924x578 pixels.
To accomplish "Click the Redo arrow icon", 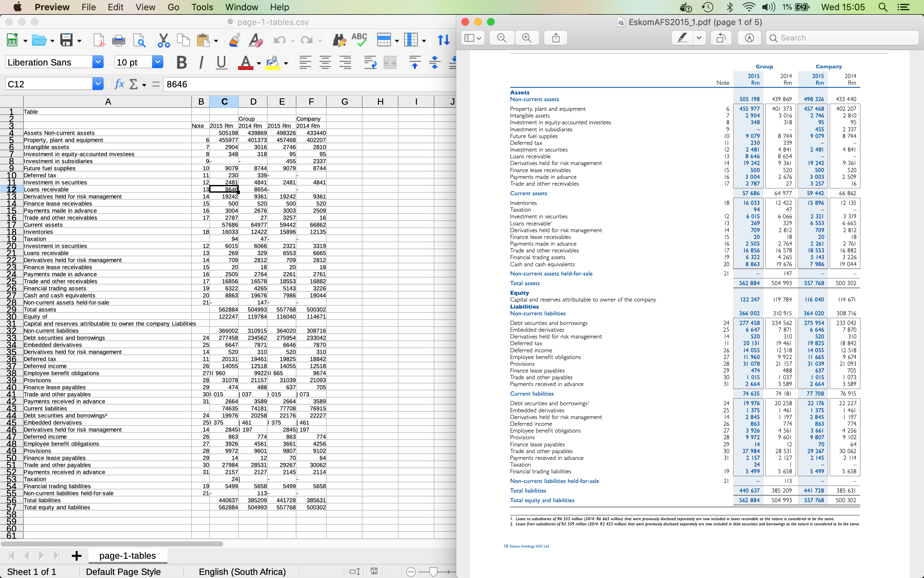I will (307, 40).
